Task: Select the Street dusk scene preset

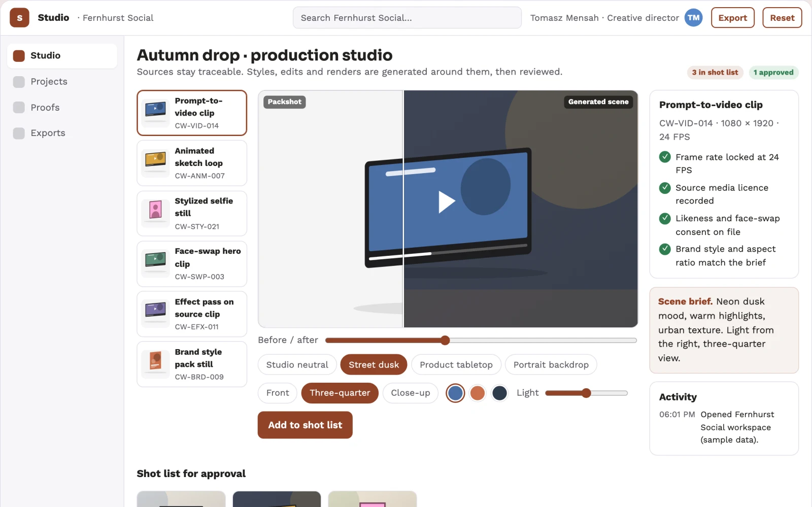Action: [x=374, y=364]
